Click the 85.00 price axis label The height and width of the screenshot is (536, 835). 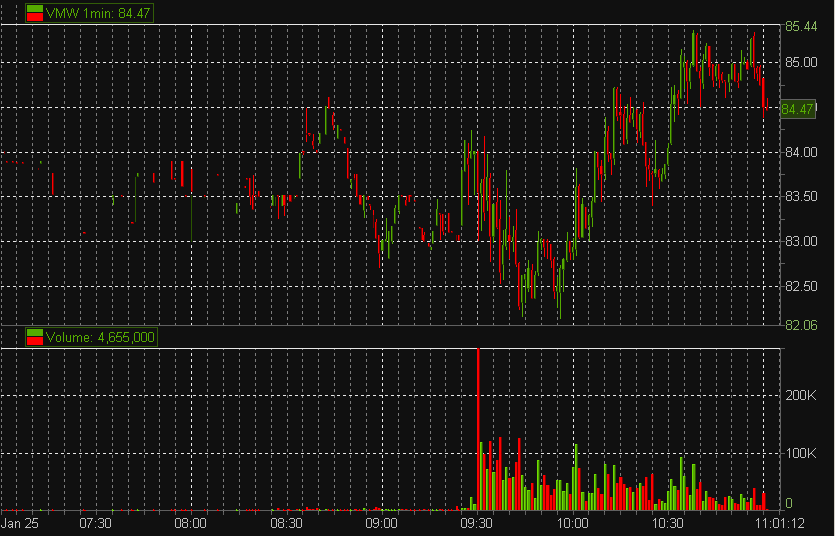pos(801,62)
